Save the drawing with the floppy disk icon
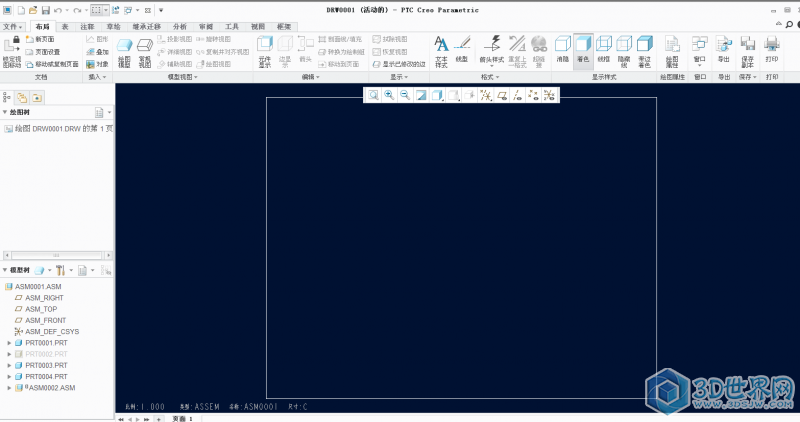 [45, 10]
